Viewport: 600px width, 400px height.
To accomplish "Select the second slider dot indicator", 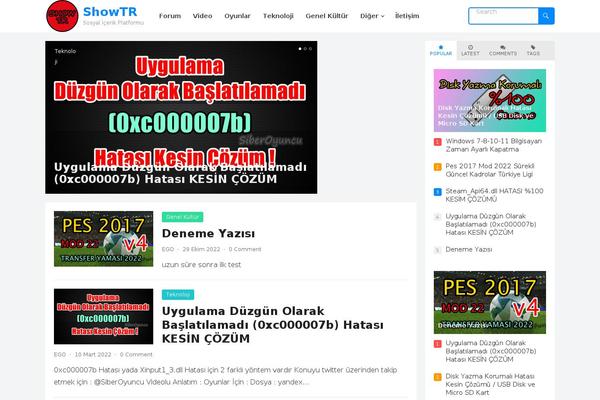I will click(305, 49).
